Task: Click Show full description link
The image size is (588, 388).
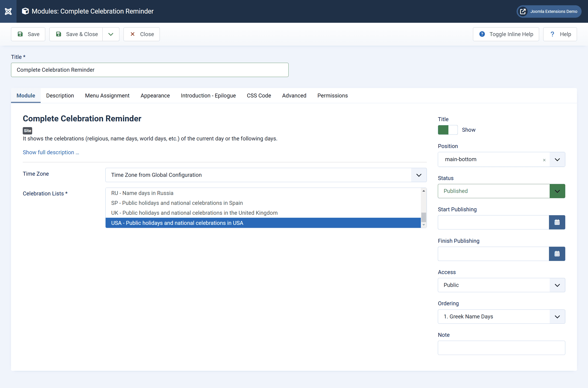Action: click(51, 152)
